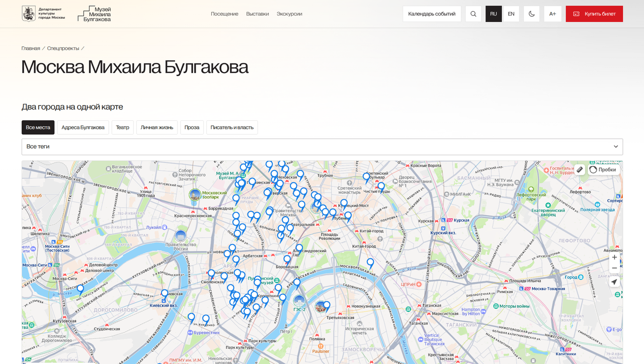The width and height of the screenshot is (644, 364).
Task: Toggle dark theme with the moon icon
Action: point(532,14)
